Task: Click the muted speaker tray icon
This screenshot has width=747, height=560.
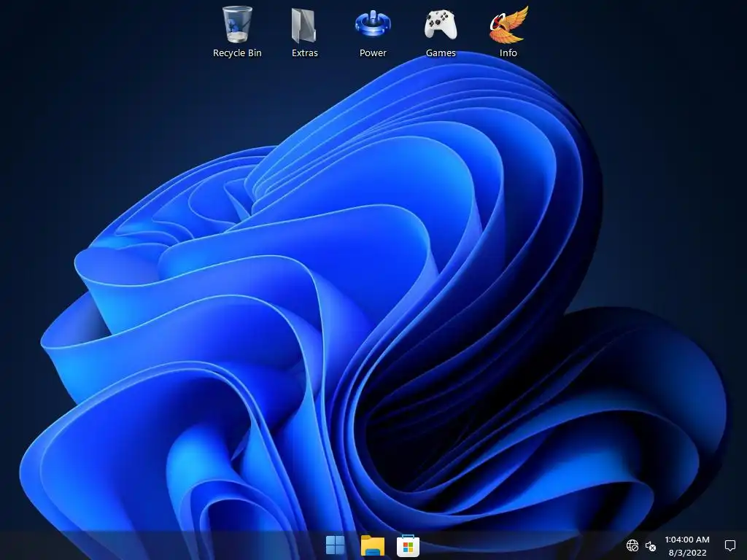Action: tap(650, 545)
